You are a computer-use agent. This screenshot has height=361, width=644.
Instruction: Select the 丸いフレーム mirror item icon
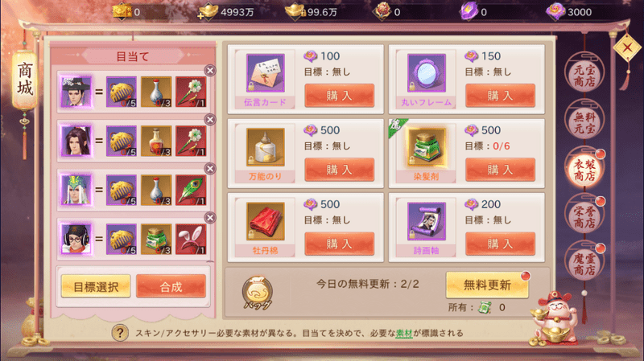point(427,73)
